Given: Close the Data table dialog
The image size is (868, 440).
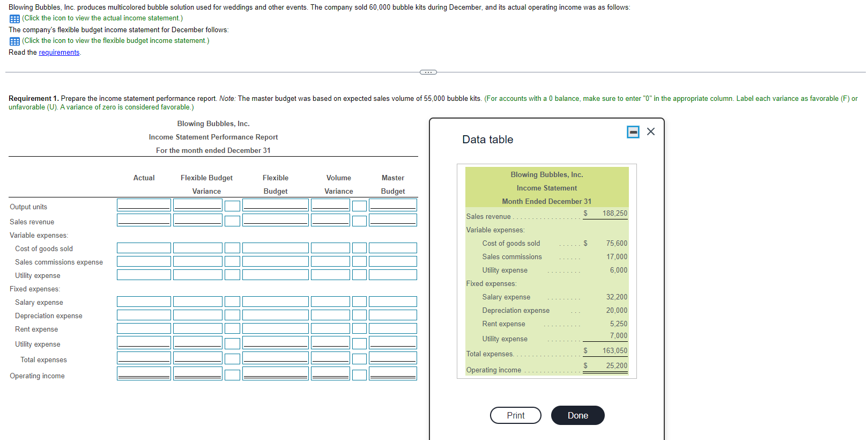Looking at the screenshot, I should click(651, 131).
